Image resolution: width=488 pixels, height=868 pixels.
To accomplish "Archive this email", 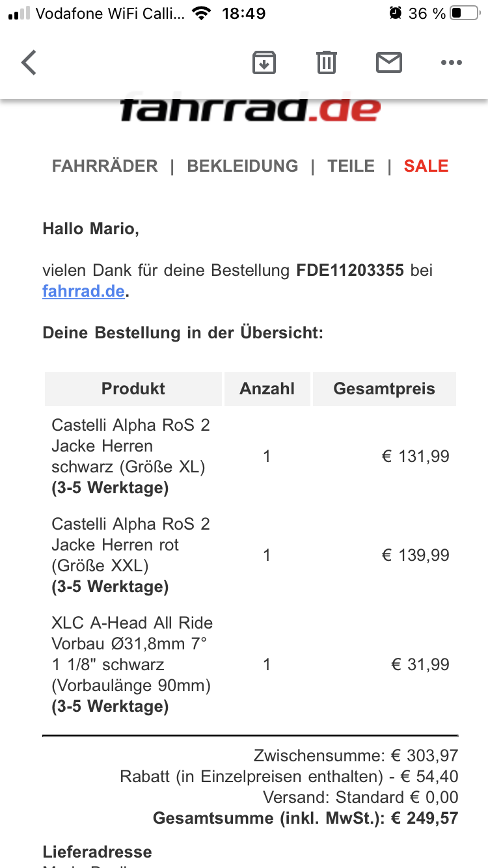I will 264,63.
